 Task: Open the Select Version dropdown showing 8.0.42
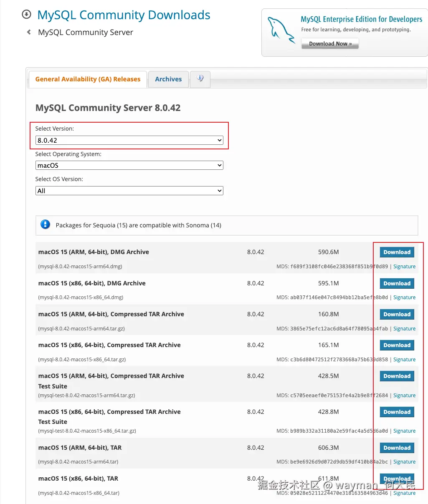click(129, 140)
